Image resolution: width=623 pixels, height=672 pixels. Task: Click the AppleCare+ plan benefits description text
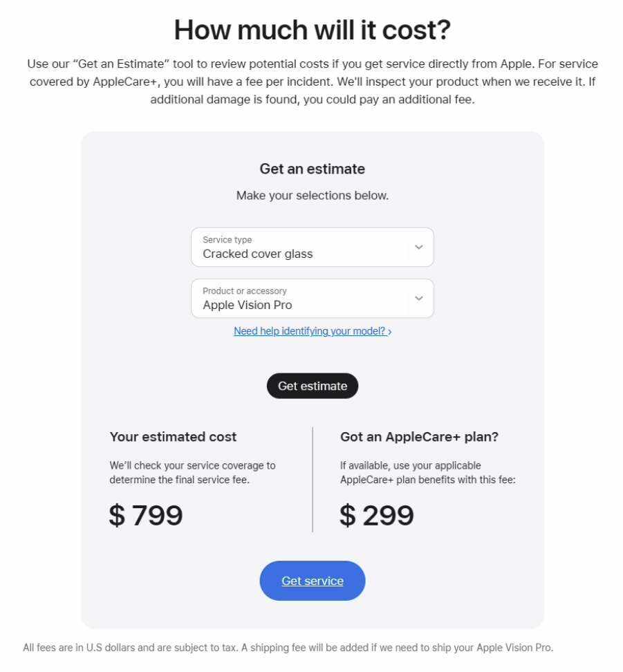tap(427, 472)
